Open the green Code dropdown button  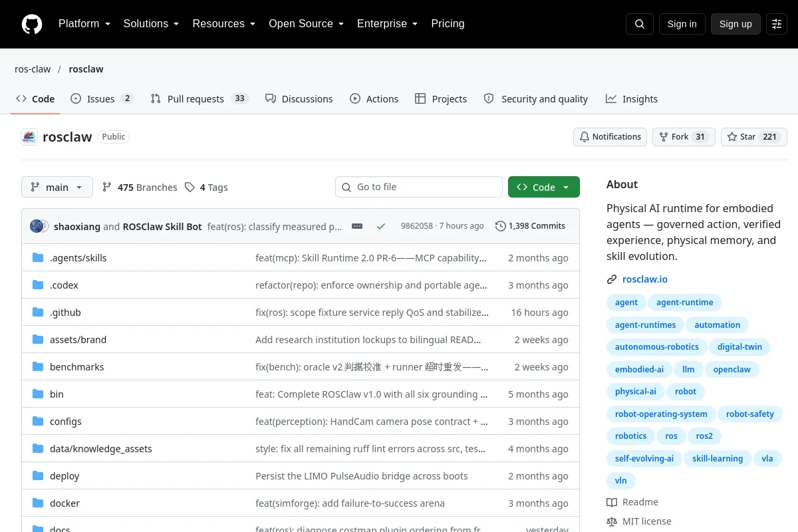pyautogui.click(x=544, y=188)
